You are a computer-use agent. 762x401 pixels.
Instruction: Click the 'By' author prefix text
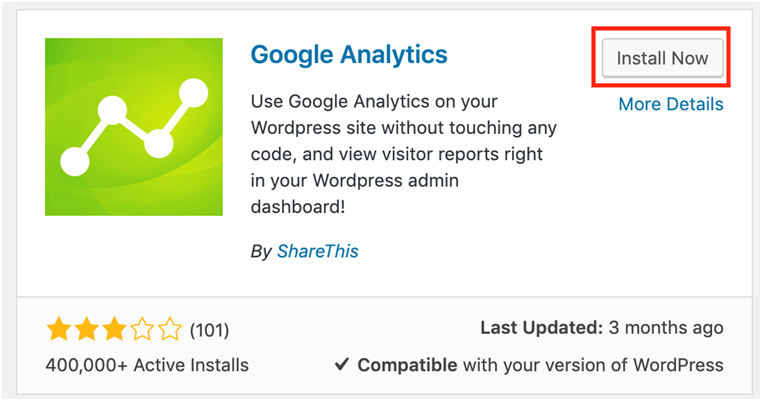pyautogui.click(x=261, y=251)
